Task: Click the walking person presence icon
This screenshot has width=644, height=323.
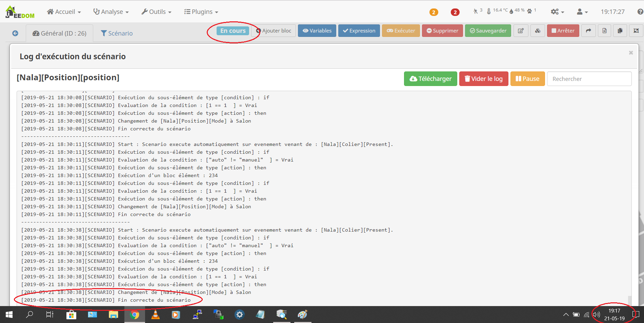Action: tap(476, 11)
